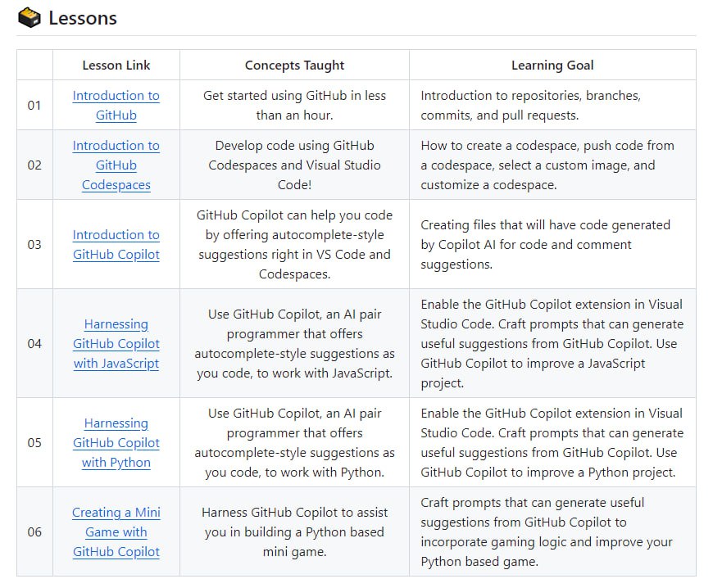Click lesson number 02 cell
Image resolution: width=713 pixels, height=588 pixels.
tap(34, 165)
